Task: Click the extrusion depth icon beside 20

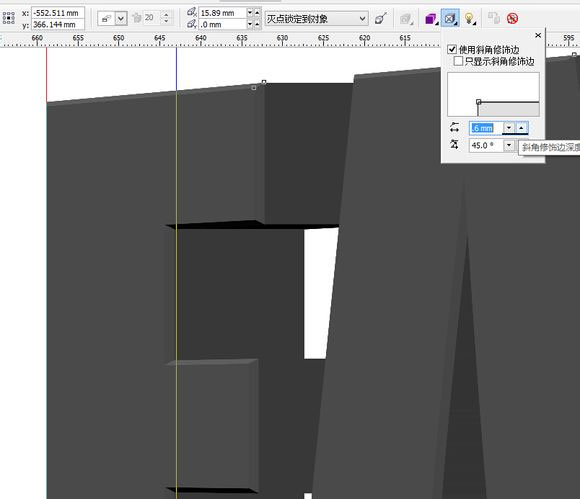Action: tap(137, 17)
